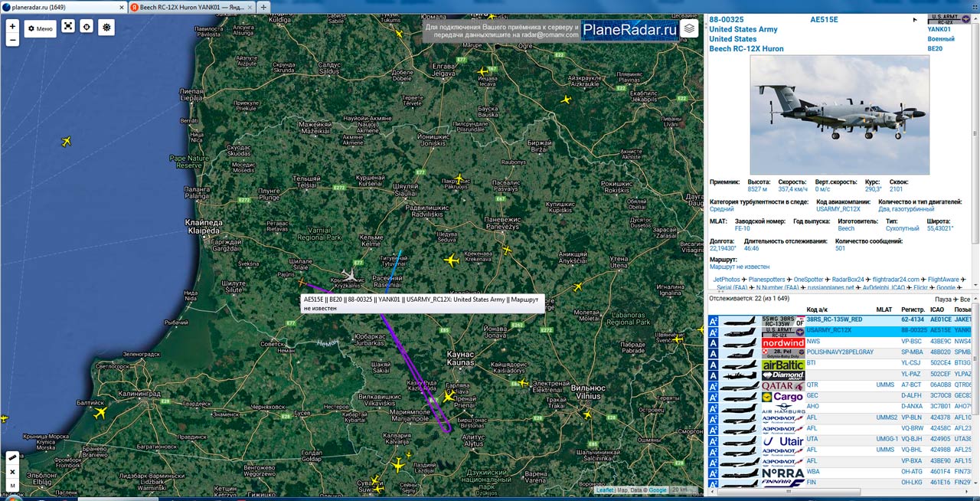The height and width of the screenshot is (501, 980).
Task: Zoom in the map with plus button
Action: (x=12, y=25)
